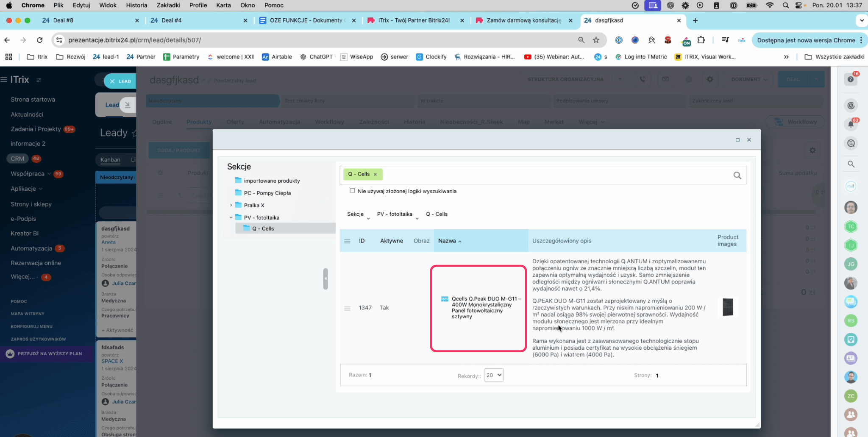This screenshot has height=437, width=868.
Task: Open Automatyzacja in sidebar
Action: pos(31,248)
